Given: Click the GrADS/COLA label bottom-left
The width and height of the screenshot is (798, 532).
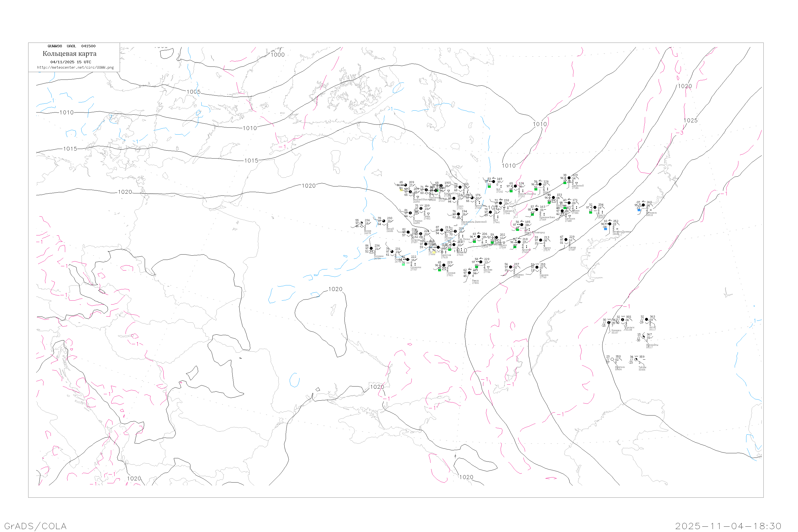Looking at the screenshot, I should [x=35, y=526].
